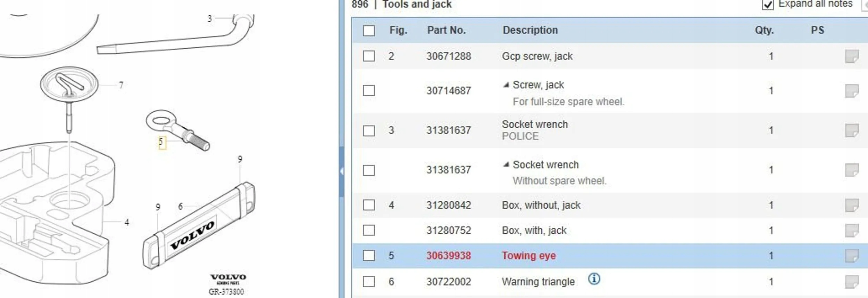Select highlighted callout 5 near the towing eye
868x298 pixels.
point(162,142)
